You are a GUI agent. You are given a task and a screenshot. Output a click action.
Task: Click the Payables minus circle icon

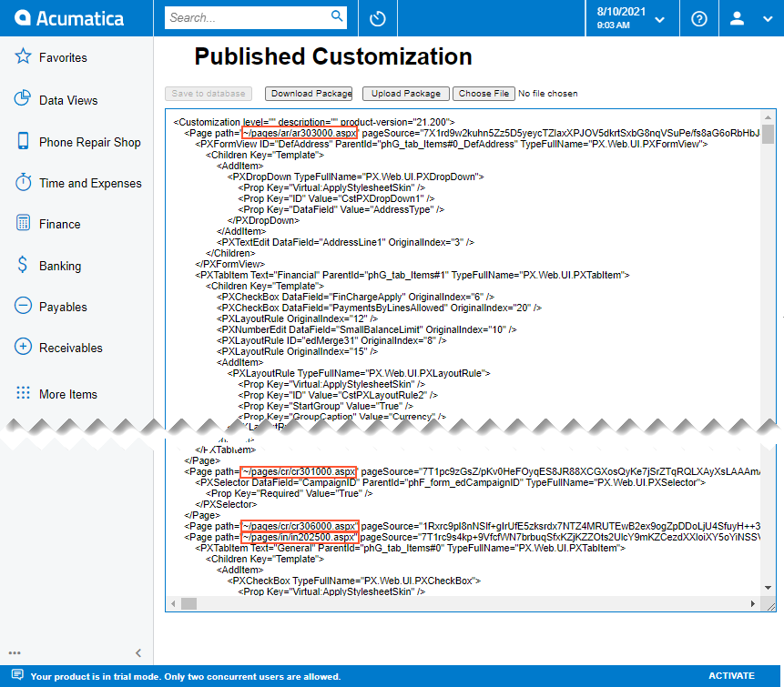(x=23, y=305)
